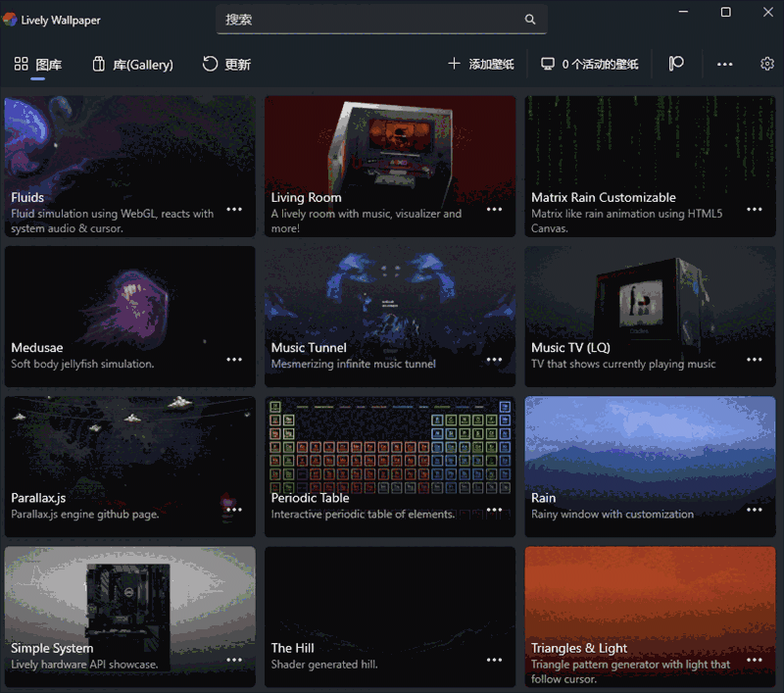Expand options menu for Living Room
Screen dimensions: 784x693
(494, 209)
